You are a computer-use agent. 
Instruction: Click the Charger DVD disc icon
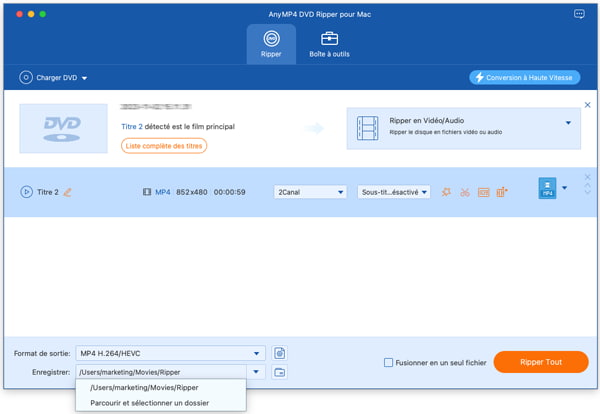tap(26, 78)
